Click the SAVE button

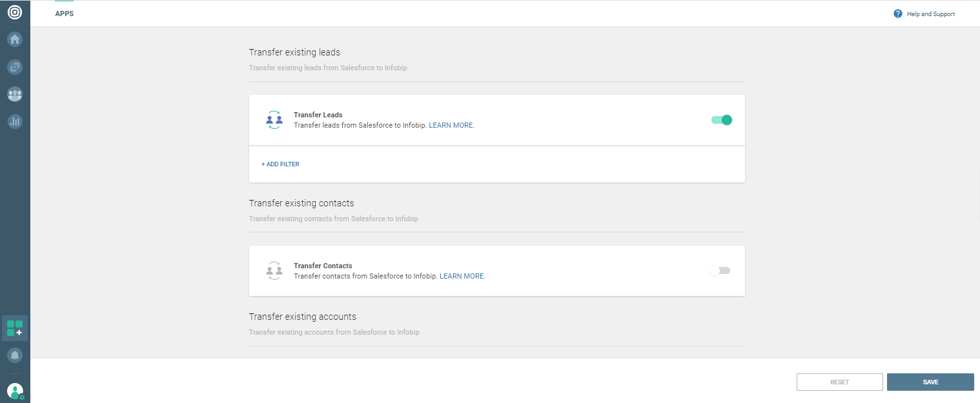pos(930,382)
